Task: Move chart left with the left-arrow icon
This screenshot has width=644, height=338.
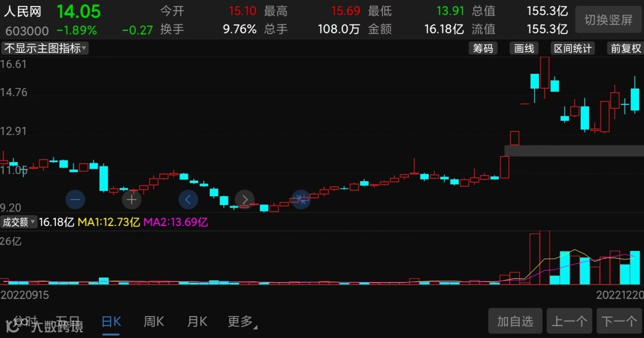Action: tap(188, 200)
